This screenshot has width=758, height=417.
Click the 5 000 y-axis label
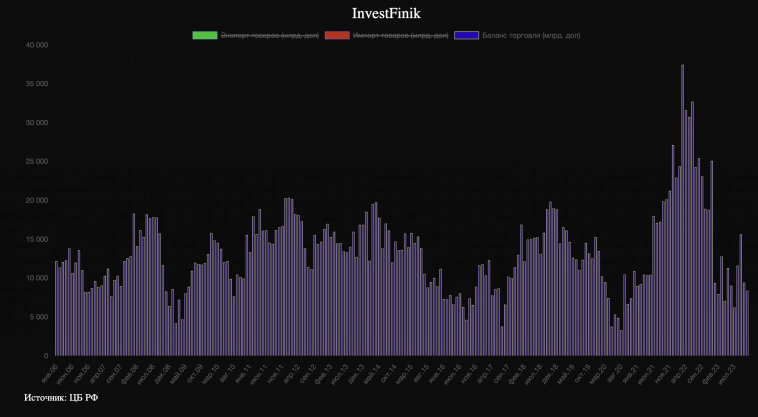38,317
